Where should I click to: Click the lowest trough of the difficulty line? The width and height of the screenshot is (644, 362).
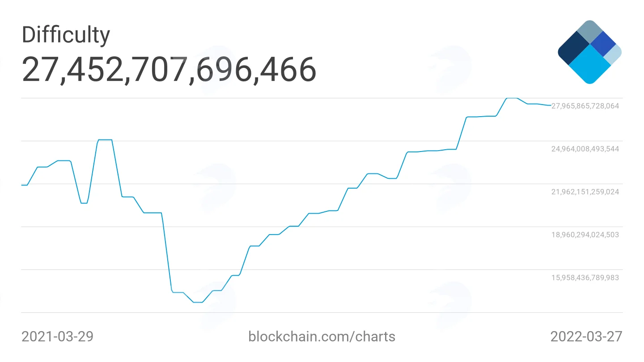[198, 303]
